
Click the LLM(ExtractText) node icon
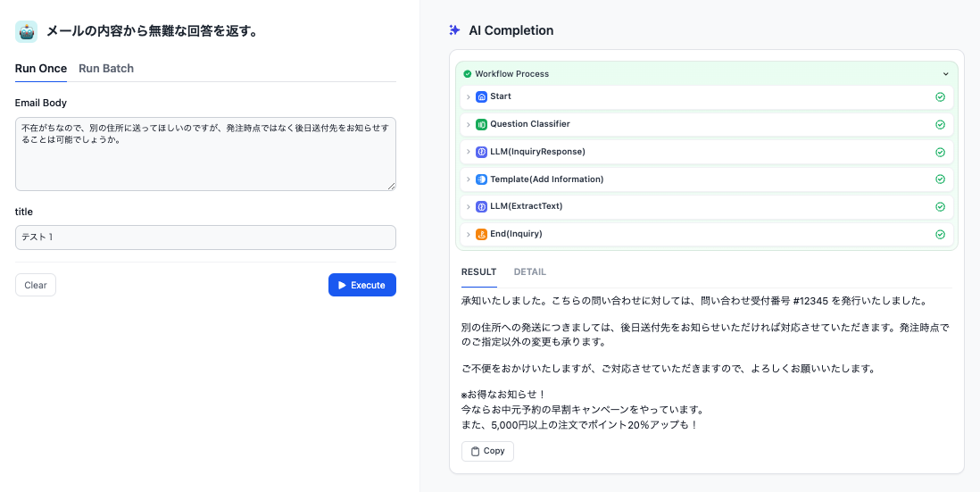click(x=481, y=207)
